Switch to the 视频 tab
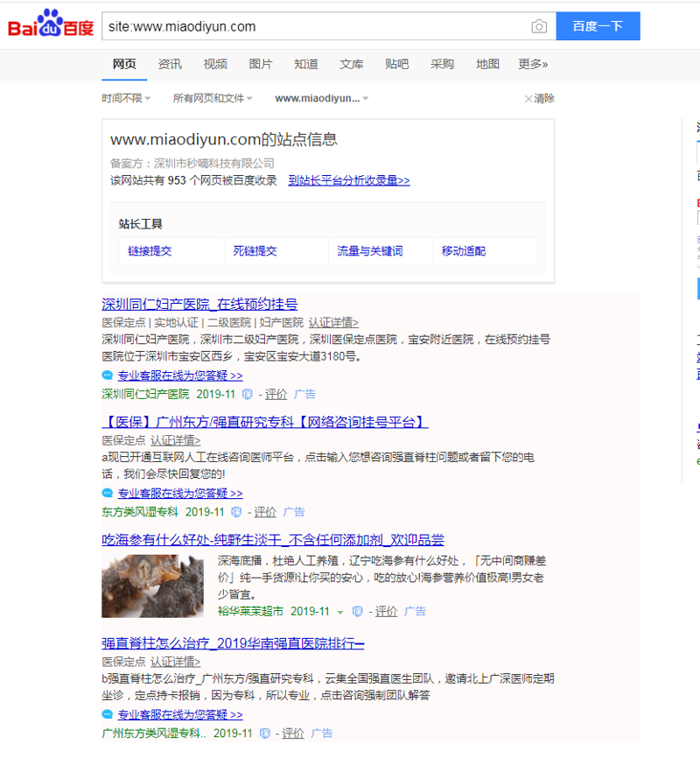Screen dimensions: 700x765 pos(215,64)
